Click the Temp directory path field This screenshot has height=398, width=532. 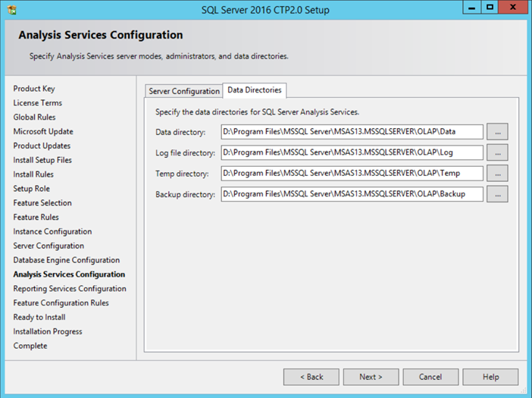352,173
